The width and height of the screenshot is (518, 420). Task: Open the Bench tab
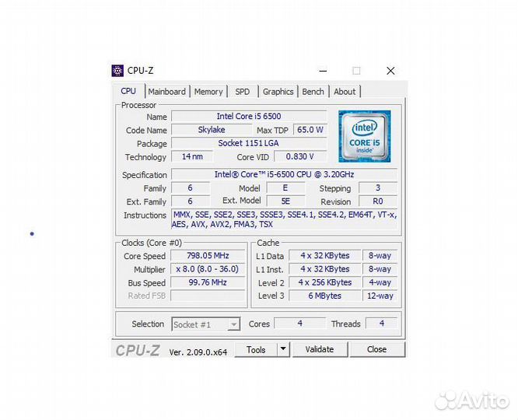313,92
